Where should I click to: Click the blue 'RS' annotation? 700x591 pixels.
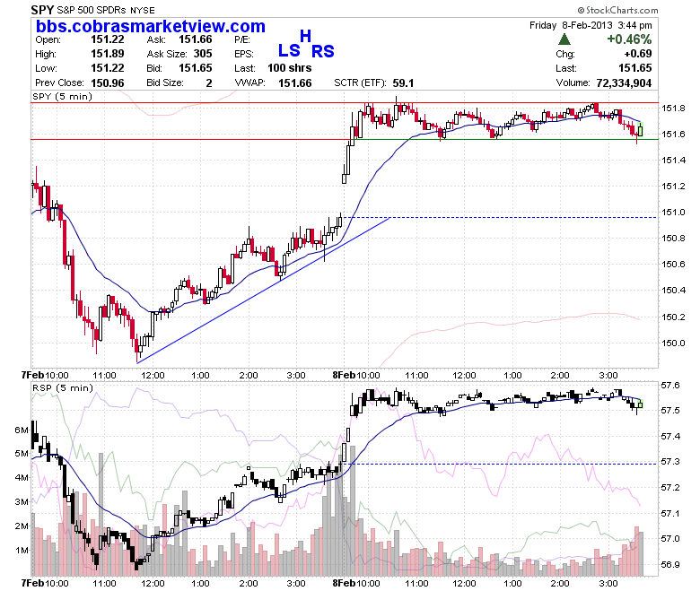[322, 51]
